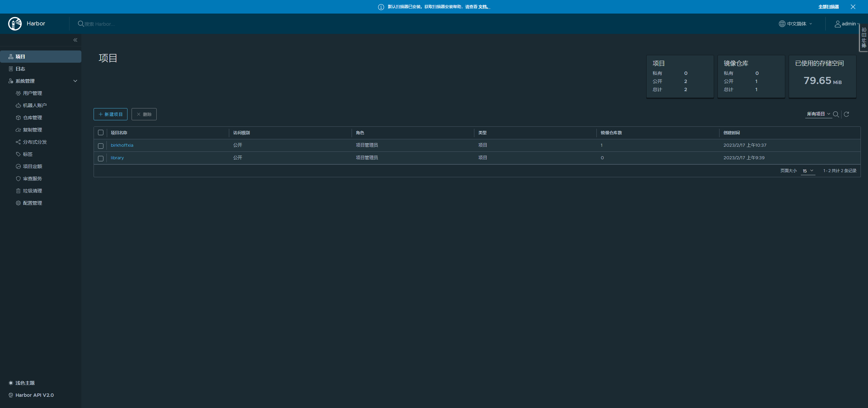Dismiss the scanner notification banner
868x408 pixels.
point(853,7)
